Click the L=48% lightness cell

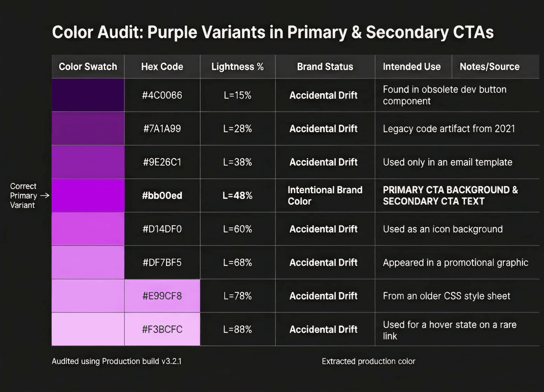237,195
